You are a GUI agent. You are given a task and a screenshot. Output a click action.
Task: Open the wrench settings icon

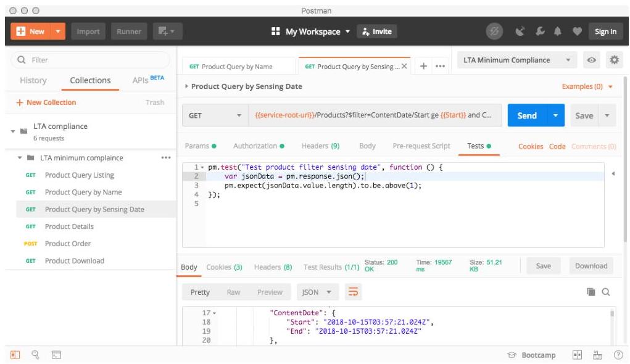540,31
